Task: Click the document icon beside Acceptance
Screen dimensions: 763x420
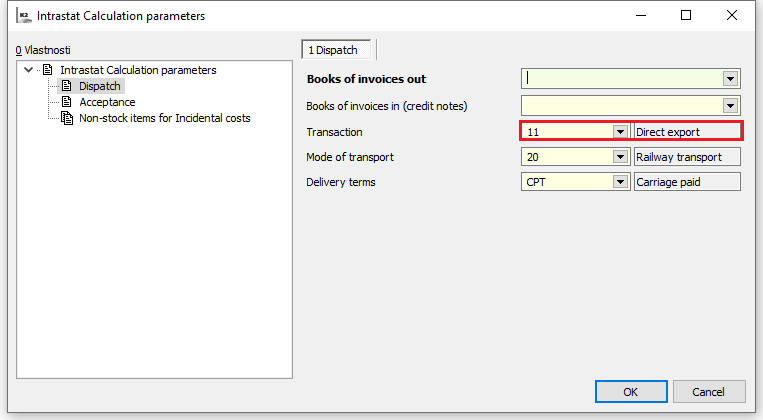Action: click(67, 102)
